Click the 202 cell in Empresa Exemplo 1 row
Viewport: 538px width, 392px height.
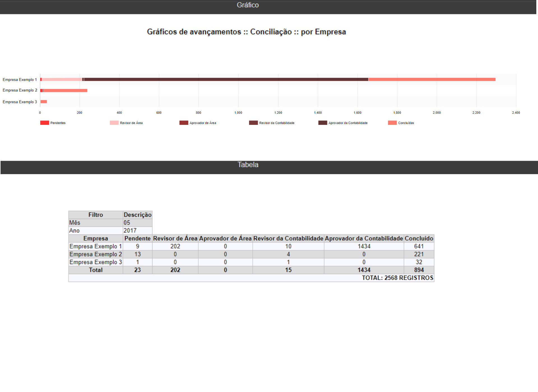click(175, 246)
